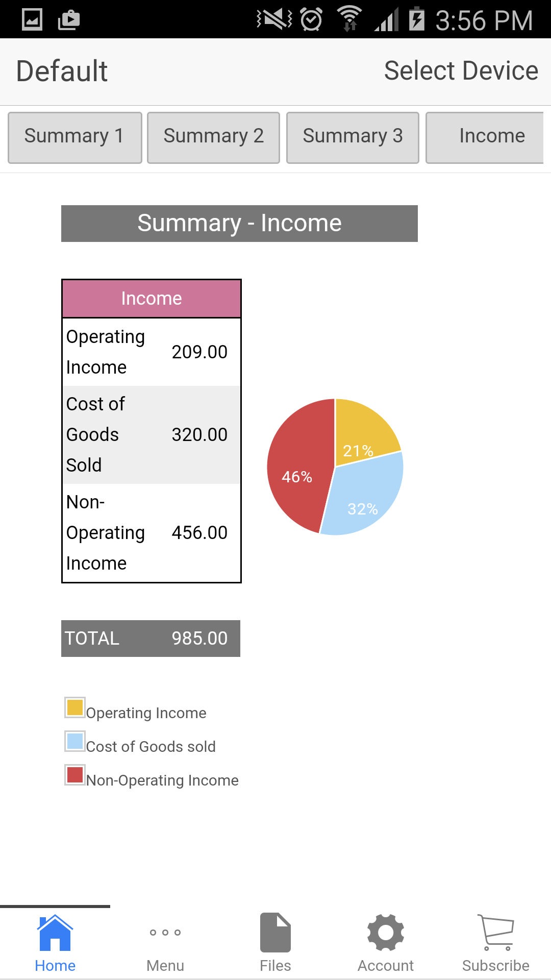Image resolution: width=551 pixels, height=980 pixels.
Task: Click the blue Cost of Goods sold swatch
Action: pyautogui.click(x=74, y=743)
